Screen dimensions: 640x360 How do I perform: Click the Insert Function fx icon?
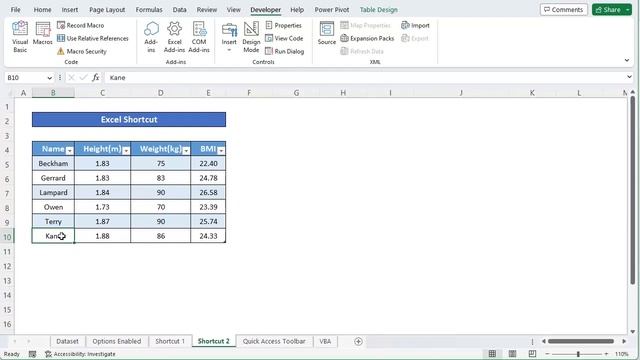pyautogui.click(x=96, y=78)
